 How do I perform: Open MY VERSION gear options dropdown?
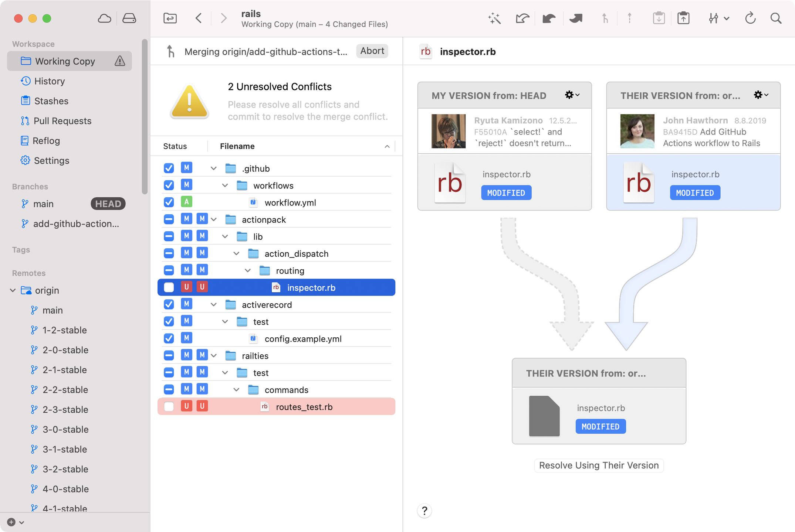(x=572, y=95)
